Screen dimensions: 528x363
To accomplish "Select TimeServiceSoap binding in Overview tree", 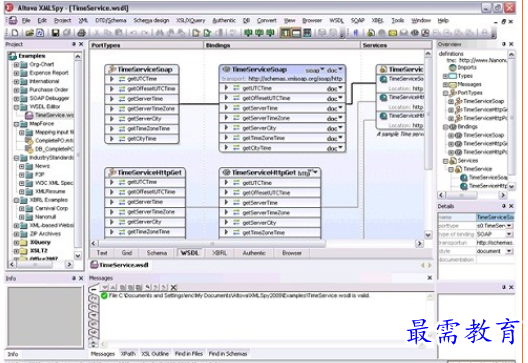I will 484,135.
